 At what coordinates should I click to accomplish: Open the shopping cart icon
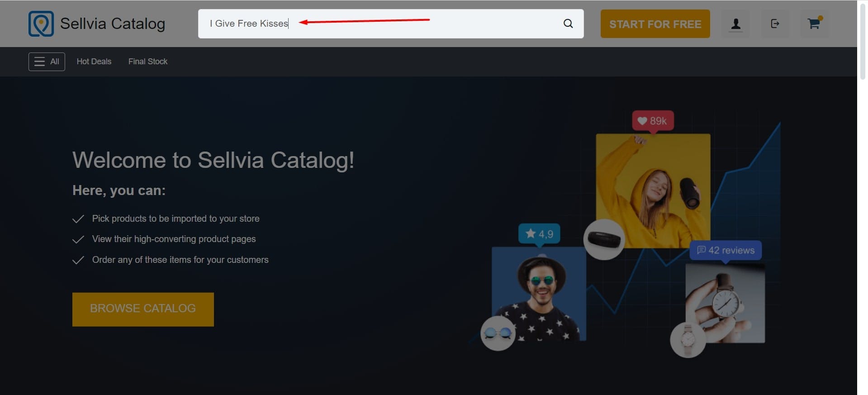814,24
